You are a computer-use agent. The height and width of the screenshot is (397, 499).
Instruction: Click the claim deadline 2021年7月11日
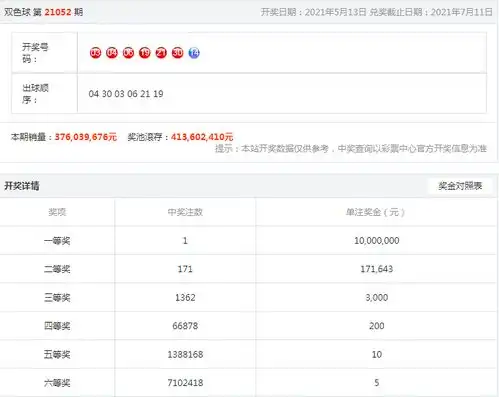pos(461,12)
